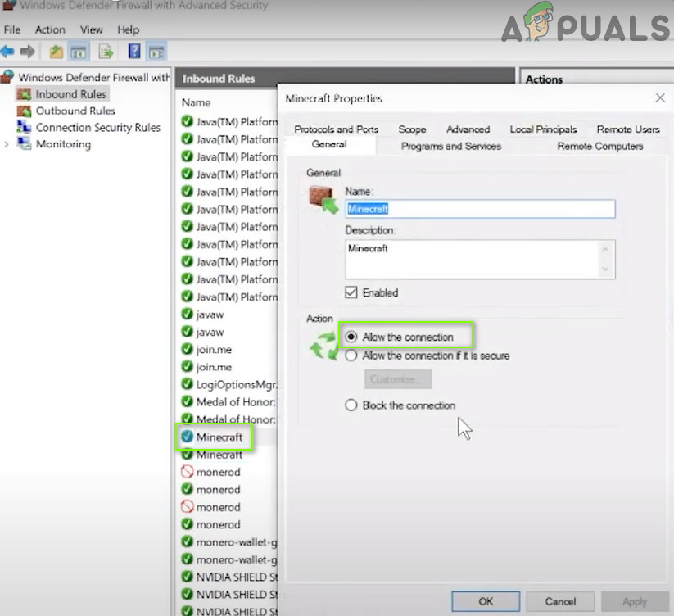Switch to the Scope tab

(x=412, y=129)
